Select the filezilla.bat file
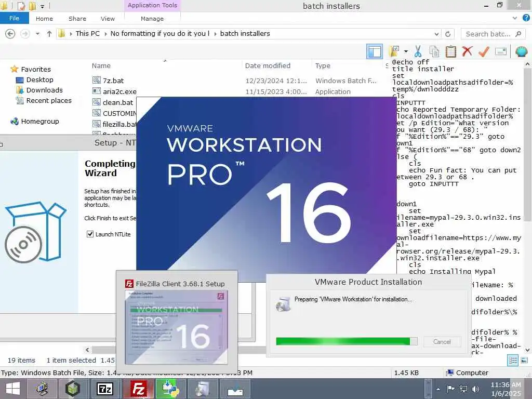This screenshot has height=399, width=532. [x=114, y=124]
